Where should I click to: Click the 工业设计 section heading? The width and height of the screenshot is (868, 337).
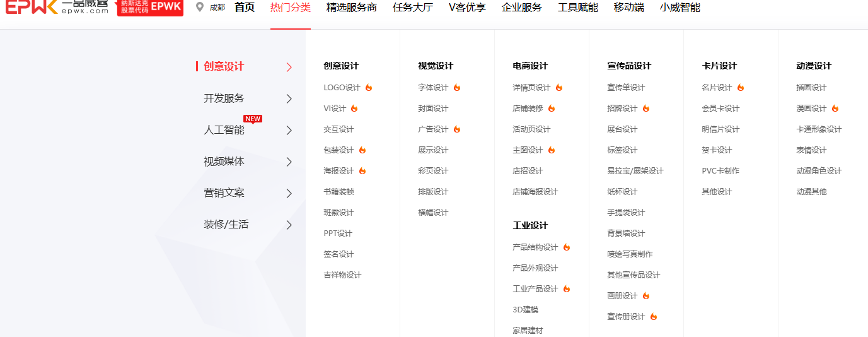(530, 225)
